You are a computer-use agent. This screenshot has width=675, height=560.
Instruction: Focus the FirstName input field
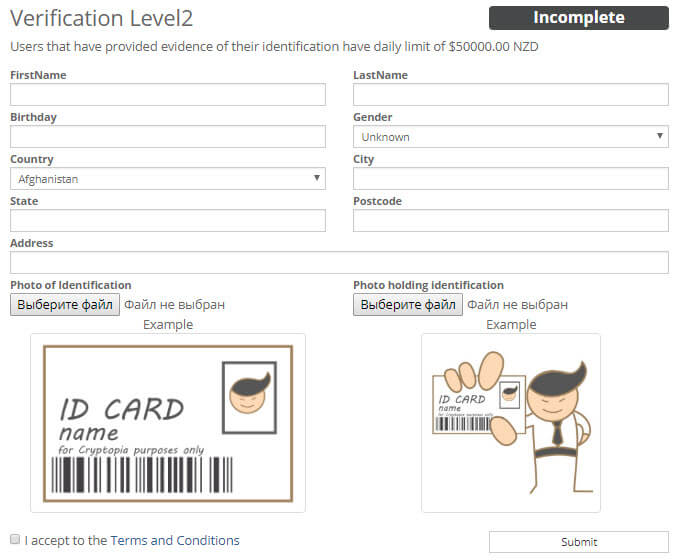click(x=168, y=95)
